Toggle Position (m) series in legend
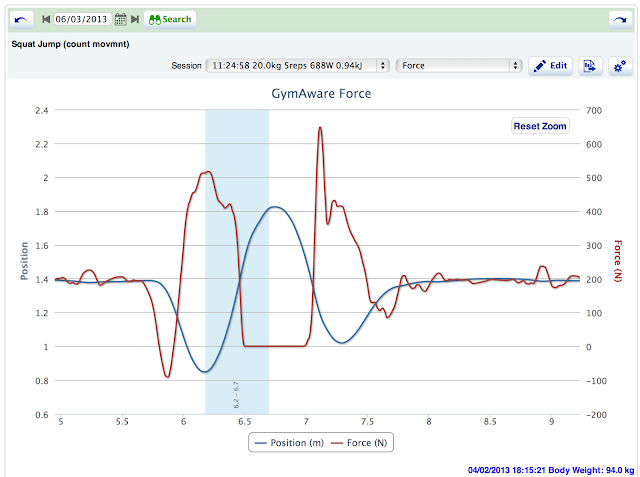The height and width of the screenshot is (477, 640). pos(289,443)
